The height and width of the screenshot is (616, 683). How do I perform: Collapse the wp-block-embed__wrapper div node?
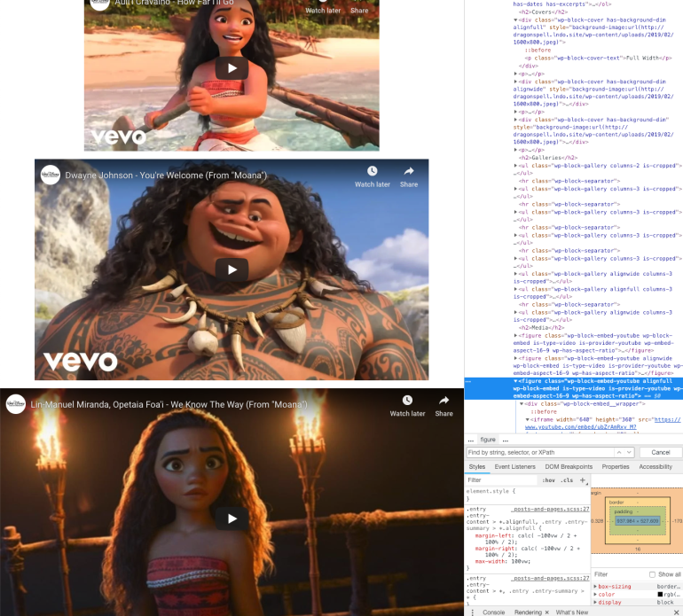point(522,403)
